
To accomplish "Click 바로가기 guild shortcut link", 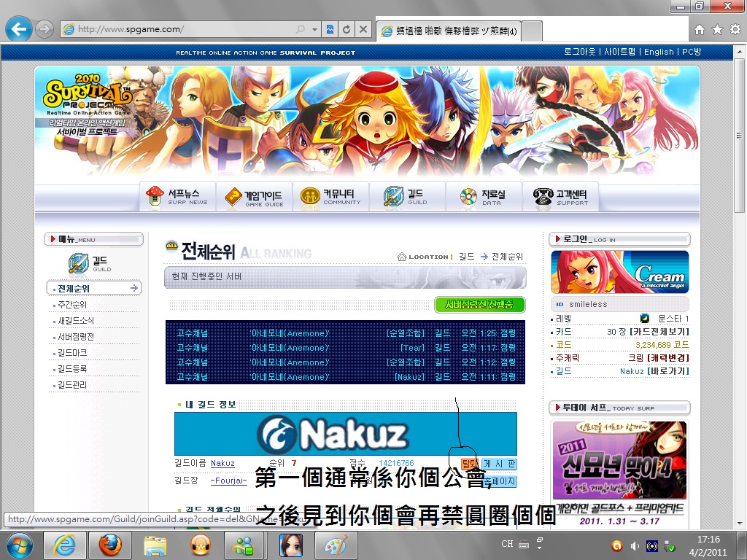I will point(668,371).
